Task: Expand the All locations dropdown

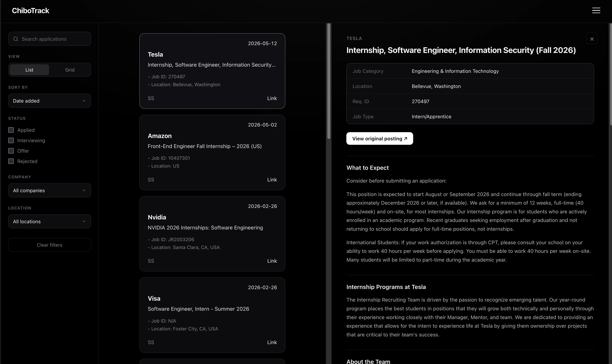Action: pyautogui.click(x=49, y=221)
